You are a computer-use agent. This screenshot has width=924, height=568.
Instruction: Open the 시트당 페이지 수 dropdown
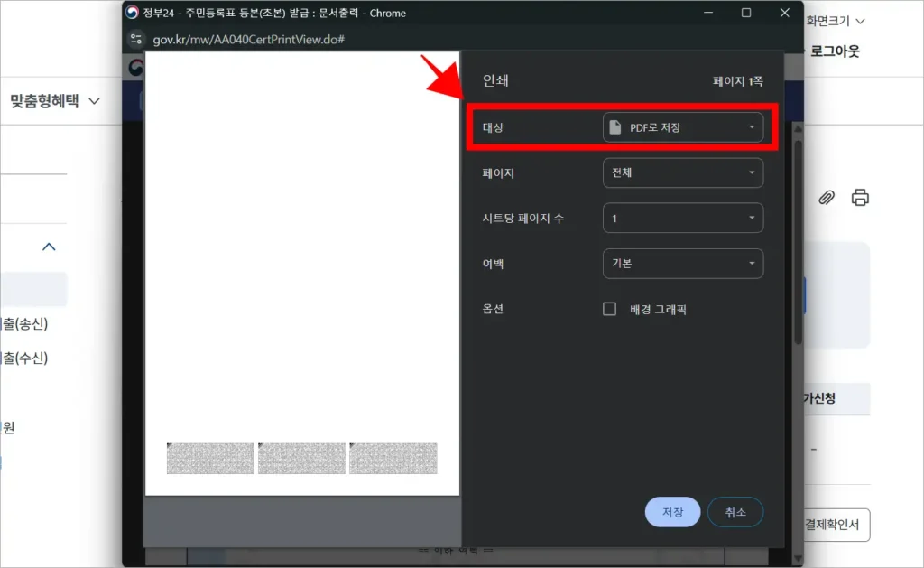click(x=683, y=218)
